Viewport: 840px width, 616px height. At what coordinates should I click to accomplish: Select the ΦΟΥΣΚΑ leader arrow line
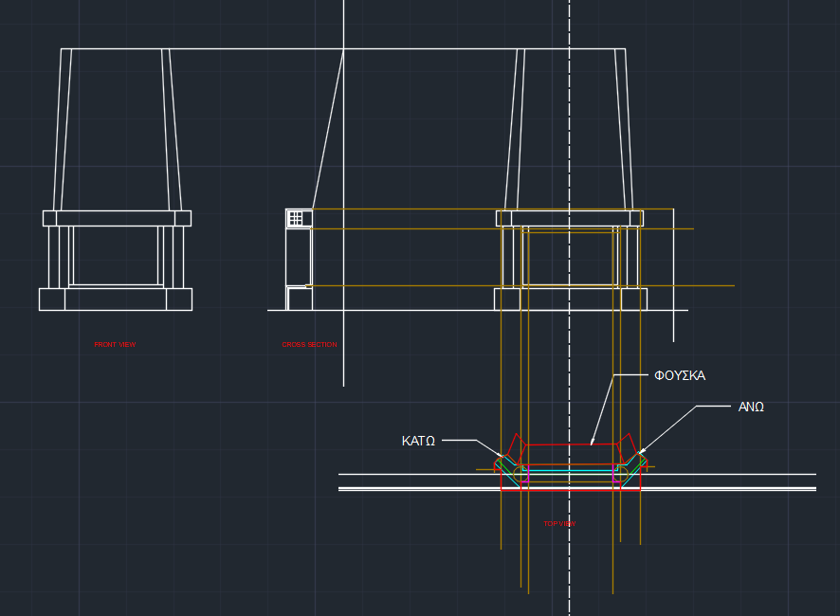pos(602,409)
